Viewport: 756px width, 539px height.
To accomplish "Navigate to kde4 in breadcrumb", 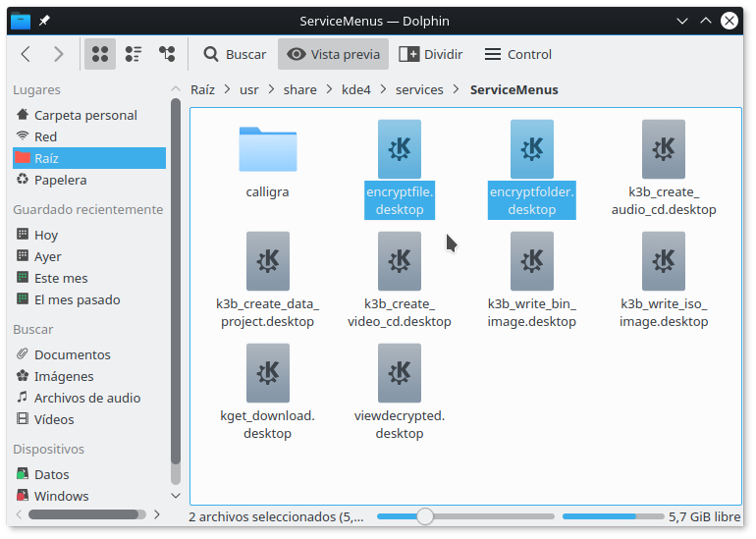I will [x=355, y=90].
